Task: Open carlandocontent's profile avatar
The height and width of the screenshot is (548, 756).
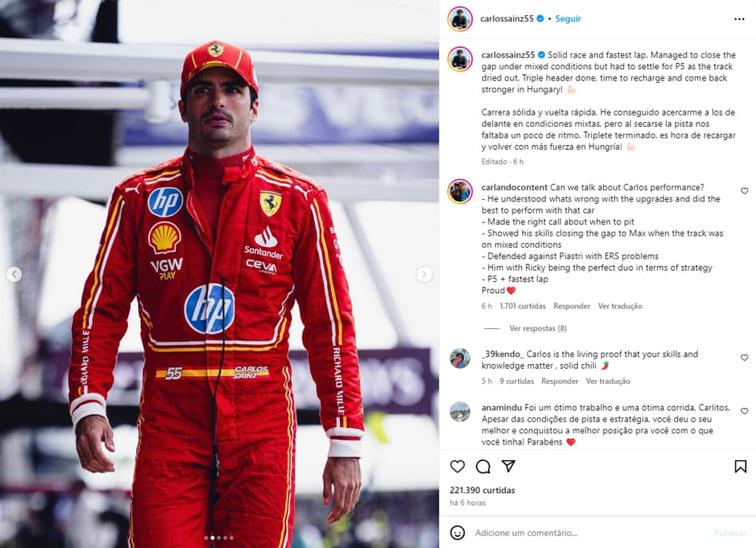Action: [460, 191]
